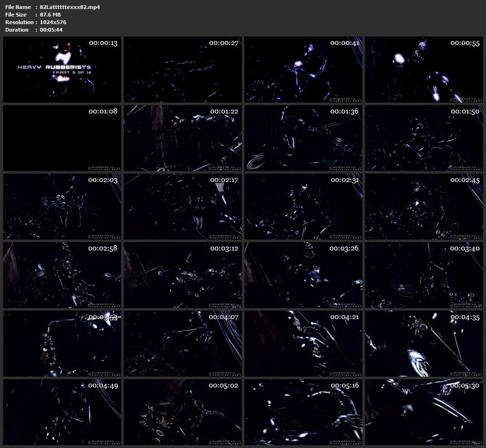Select the thumbnail stamped 00:03:53
This screenshot has height=448, width=486.
pos(62,344)
